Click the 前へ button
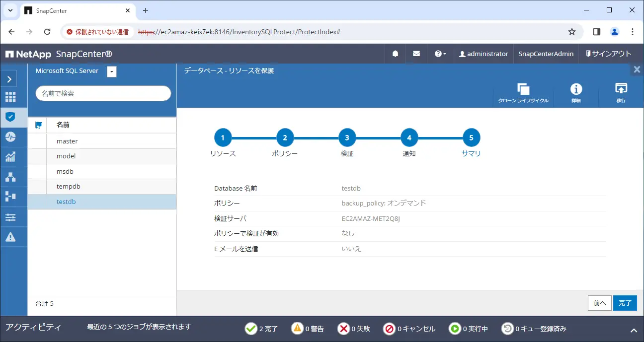644x342 pixels. click(600, 303)
